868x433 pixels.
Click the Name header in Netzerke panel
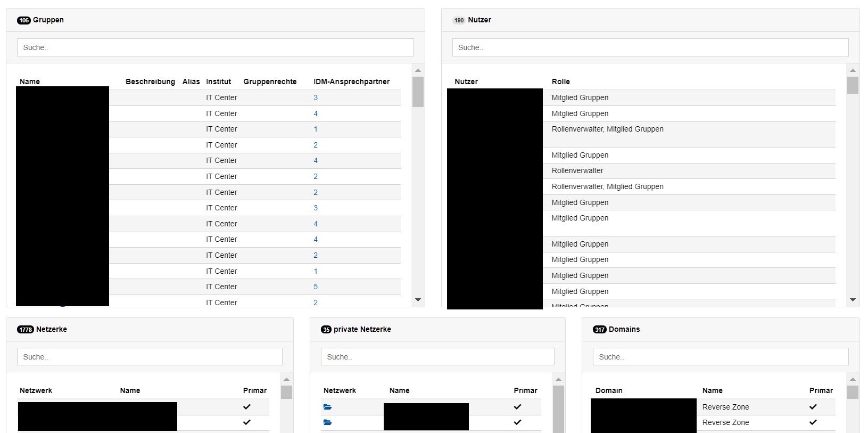coord(130,390)
